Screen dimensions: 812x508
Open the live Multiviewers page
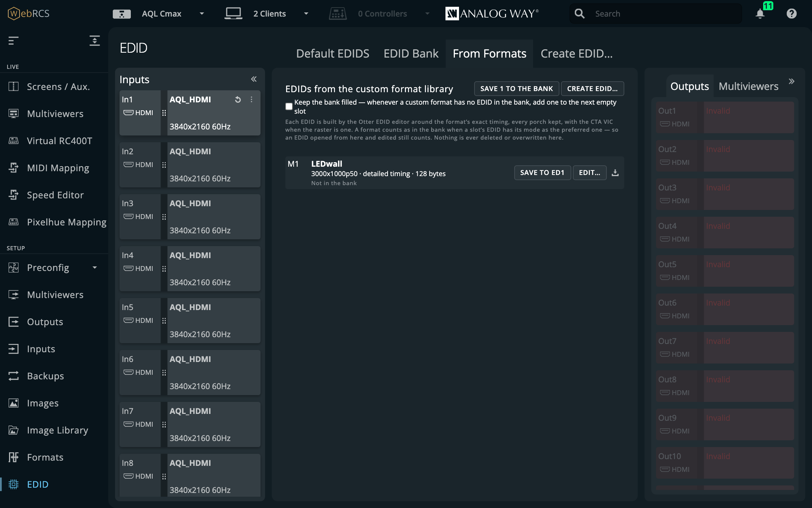tap(54, 114)
